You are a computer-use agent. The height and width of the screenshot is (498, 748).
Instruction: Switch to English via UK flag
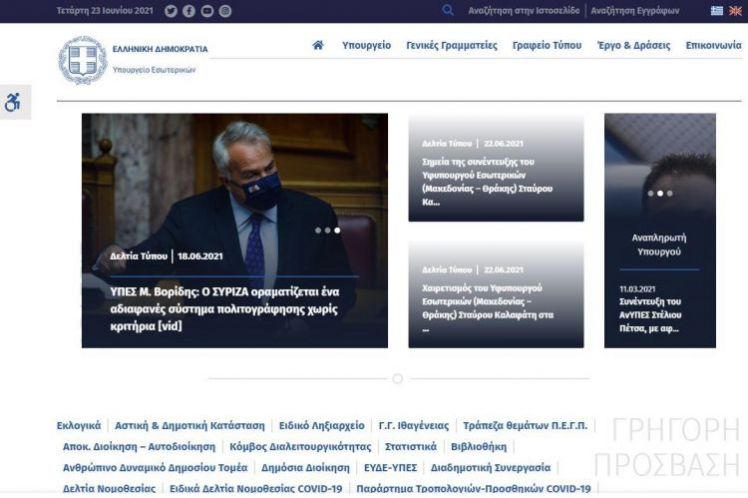coord(735,11)
